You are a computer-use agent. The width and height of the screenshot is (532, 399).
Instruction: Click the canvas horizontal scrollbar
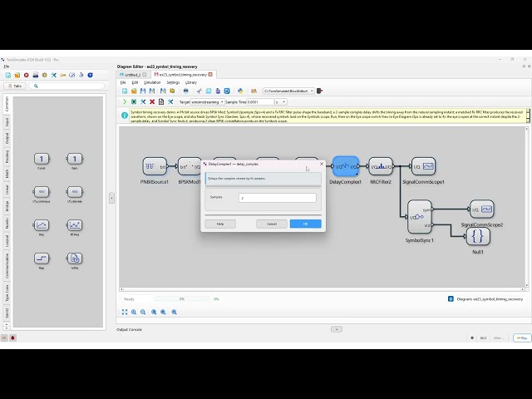pyautogui.click(x=322, y=289)
